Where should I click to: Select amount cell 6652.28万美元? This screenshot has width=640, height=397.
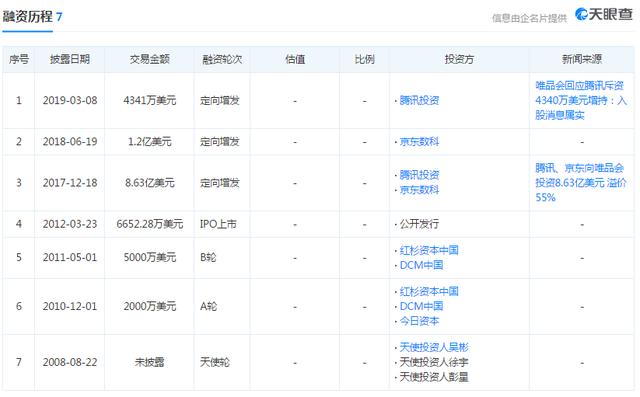pyautogui.click(x=150, y=224)
